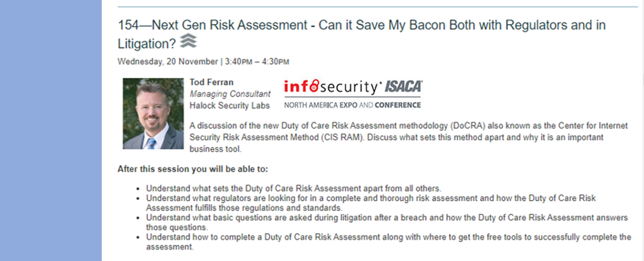The width and height of the screenshot is (644, 261).
Task: Select the 'Managing Consultant' job title text
Action: [230, 94]
